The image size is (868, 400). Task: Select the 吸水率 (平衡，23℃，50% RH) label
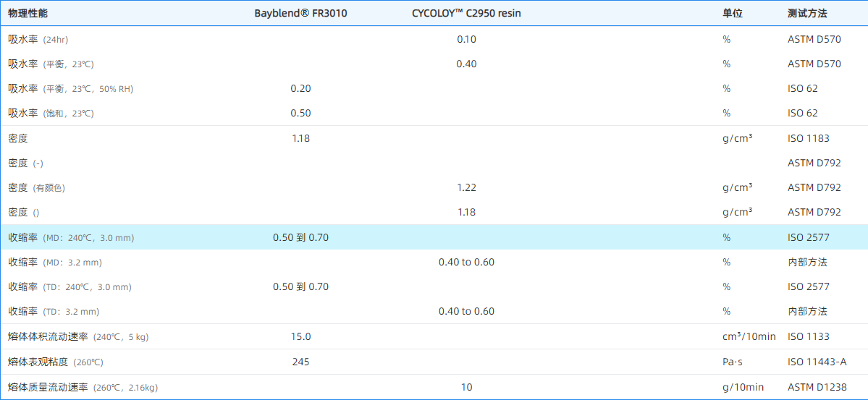coord(71,88)
